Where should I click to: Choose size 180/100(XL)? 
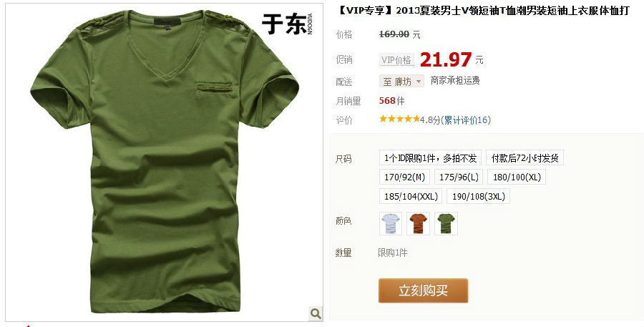(517, 177)
